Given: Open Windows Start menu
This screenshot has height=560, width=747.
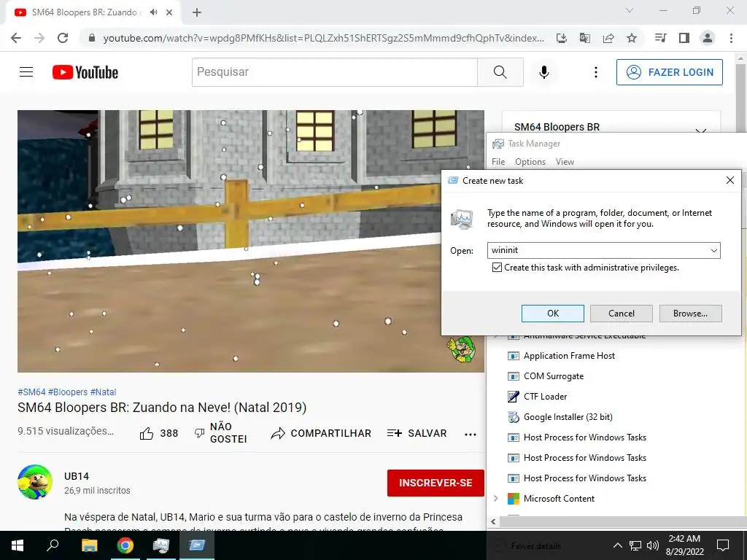Looking at the screenshot, I should coord(18,545).
